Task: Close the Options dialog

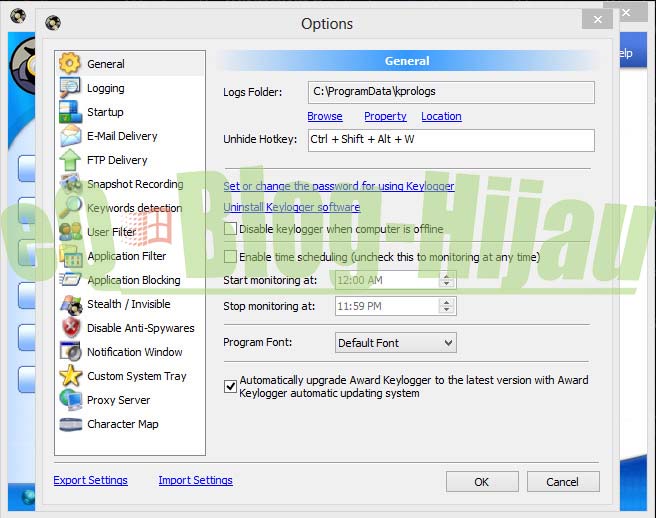Action: pos(598,19)
